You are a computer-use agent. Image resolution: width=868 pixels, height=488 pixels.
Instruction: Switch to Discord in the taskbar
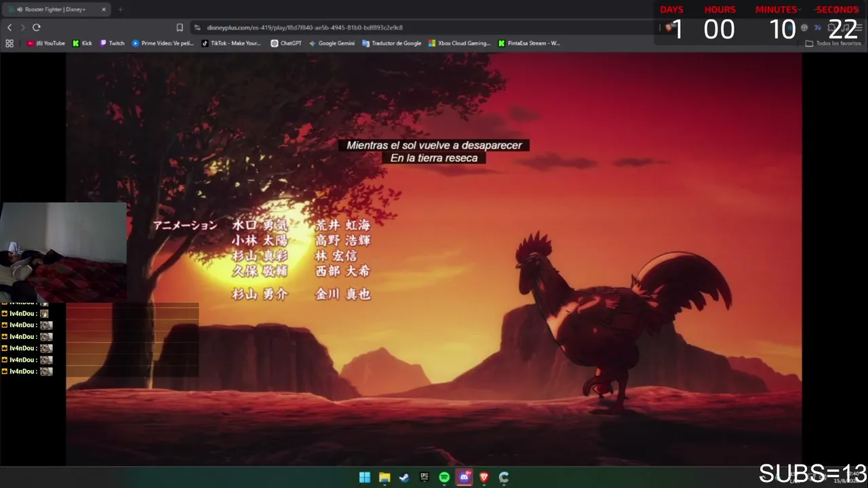point(465,477)
